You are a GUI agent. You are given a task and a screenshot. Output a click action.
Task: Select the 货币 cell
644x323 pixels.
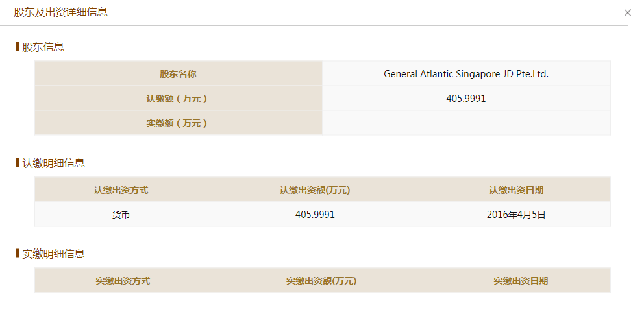[x=121, y=214]
